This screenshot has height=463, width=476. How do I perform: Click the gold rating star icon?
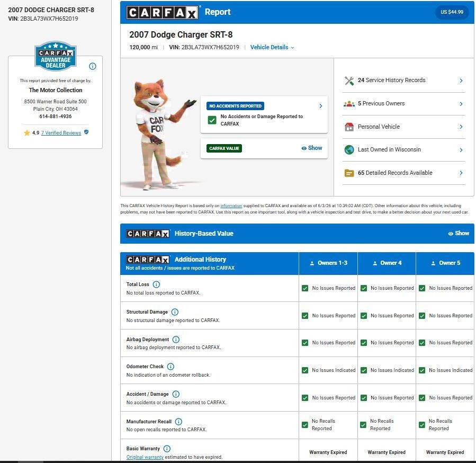click(x=27, y=133)
